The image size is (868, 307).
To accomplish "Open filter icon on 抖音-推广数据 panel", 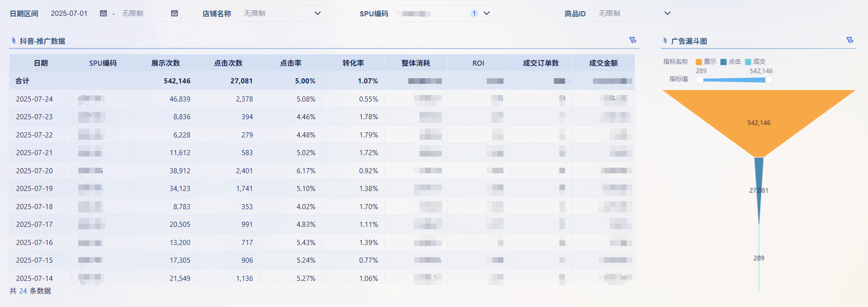I will (633, 41).
